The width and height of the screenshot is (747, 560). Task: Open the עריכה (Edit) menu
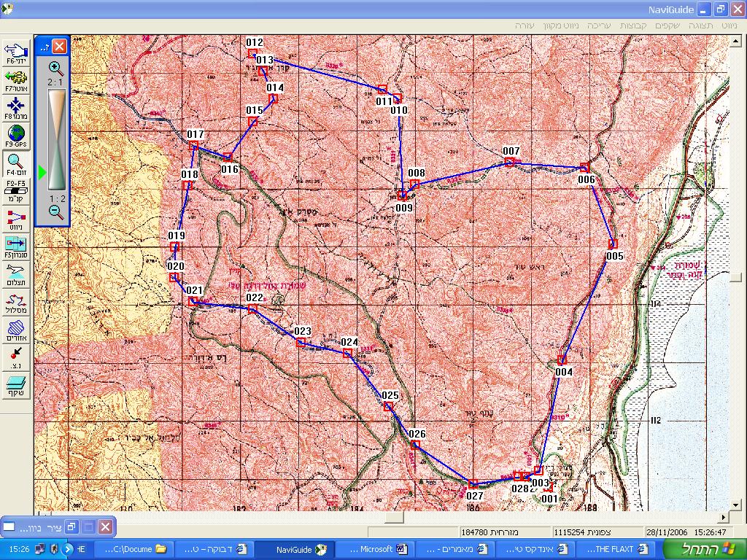pos(599,26)
